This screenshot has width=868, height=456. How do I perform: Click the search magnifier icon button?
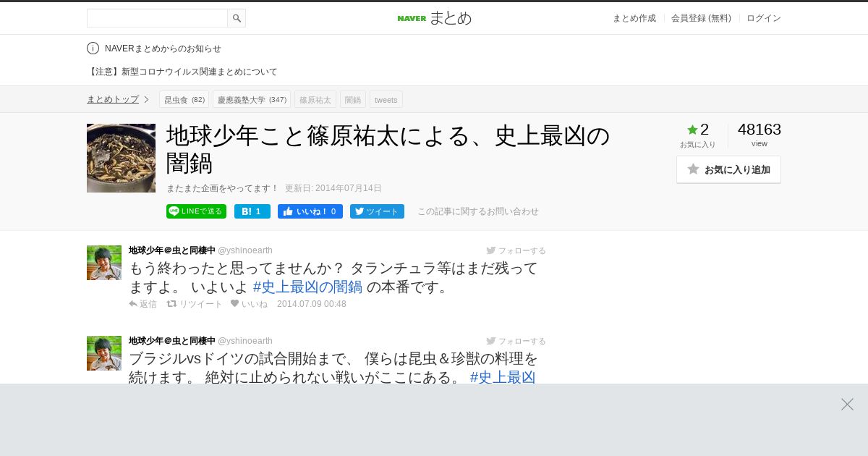tap(237, 18)
